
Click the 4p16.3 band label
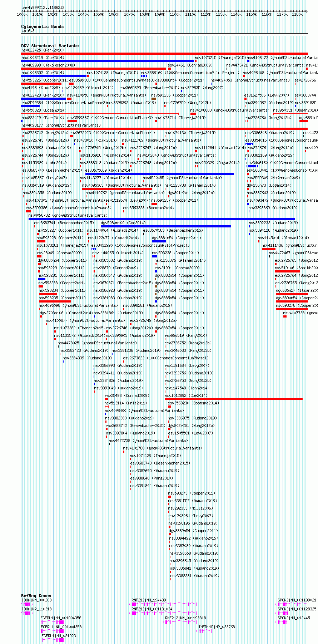28,31
